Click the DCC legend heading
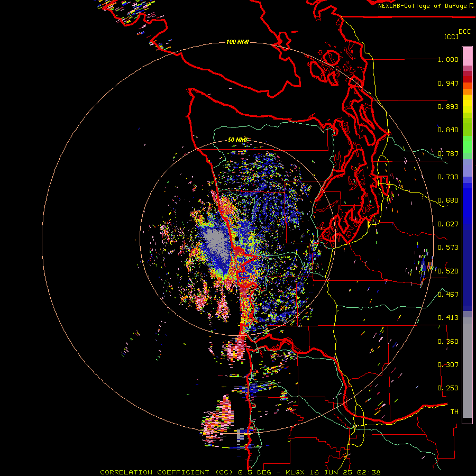The height and width of the screenshot is (476, 476). (x=464, y=32)
